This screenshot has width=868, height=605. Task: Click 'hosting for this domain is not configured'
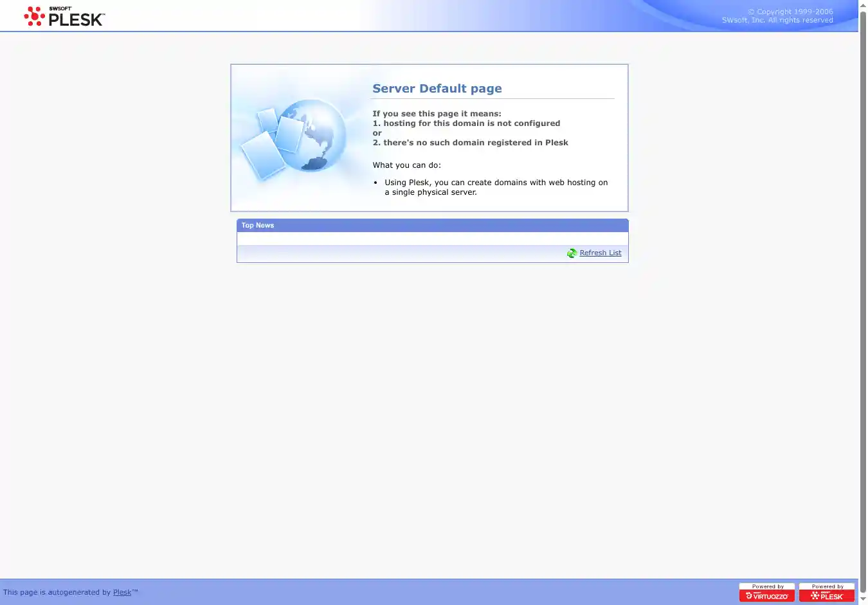471,123
